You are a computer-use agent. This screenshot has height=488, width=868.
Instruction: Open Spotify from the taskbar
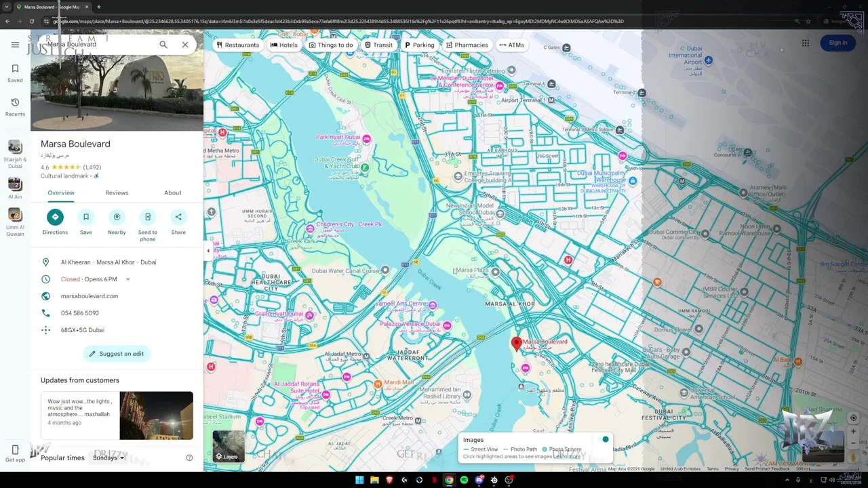[x=464, y=480]
